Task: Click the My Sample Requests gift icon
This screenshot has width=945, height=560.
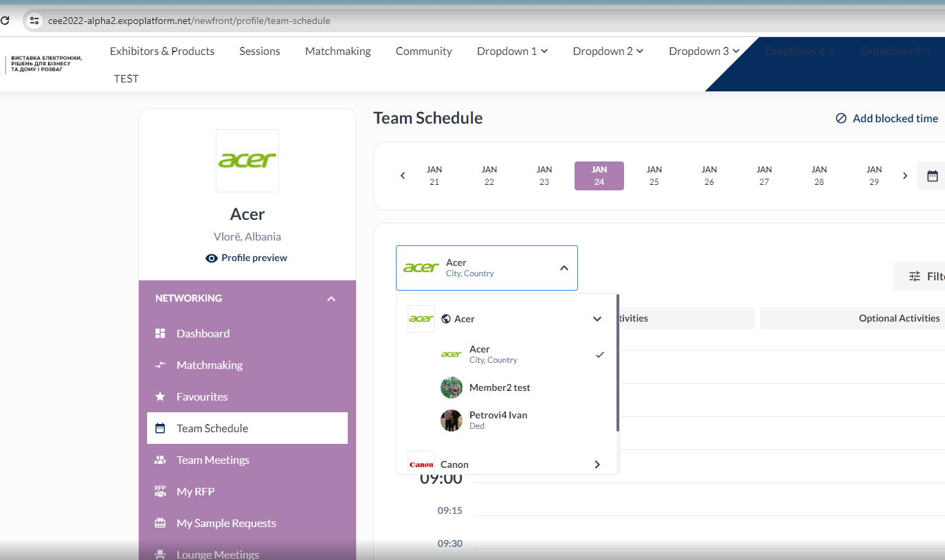Action: coord(160,523)
